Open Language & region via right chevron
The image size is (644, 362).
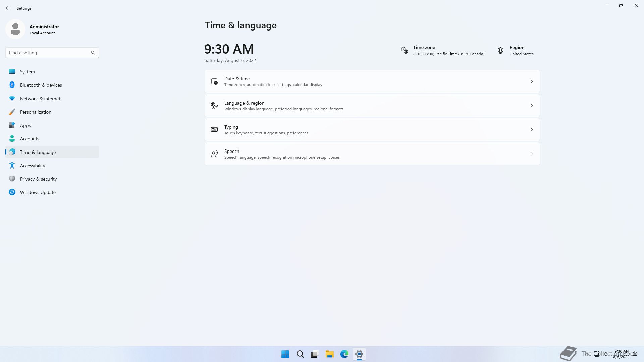(532, 106)
